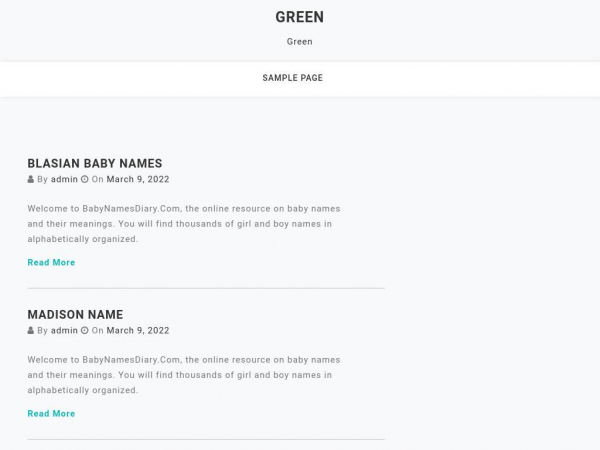Visit admin author link on Blasian Baby Names
600x450 pixels.
click(x=64, y=180)
